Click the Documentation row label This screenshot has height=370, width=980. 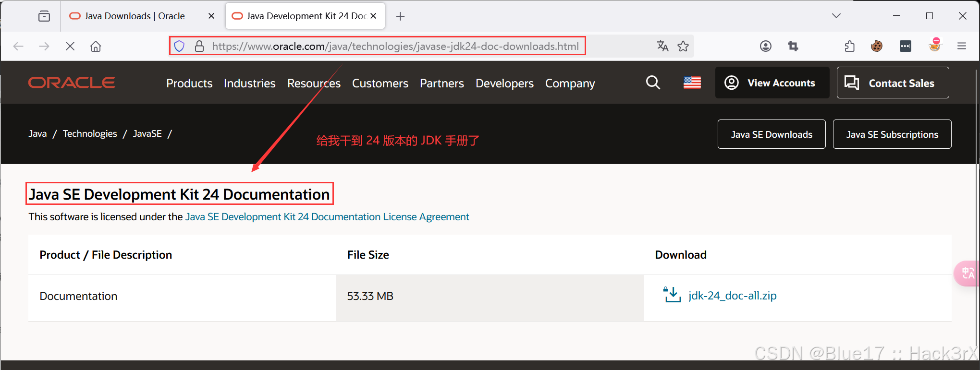coord(78,296)
